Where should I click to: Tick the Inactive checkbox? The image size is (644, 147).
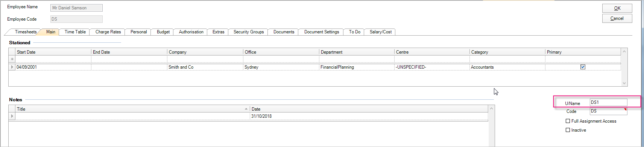click(568, 130)
